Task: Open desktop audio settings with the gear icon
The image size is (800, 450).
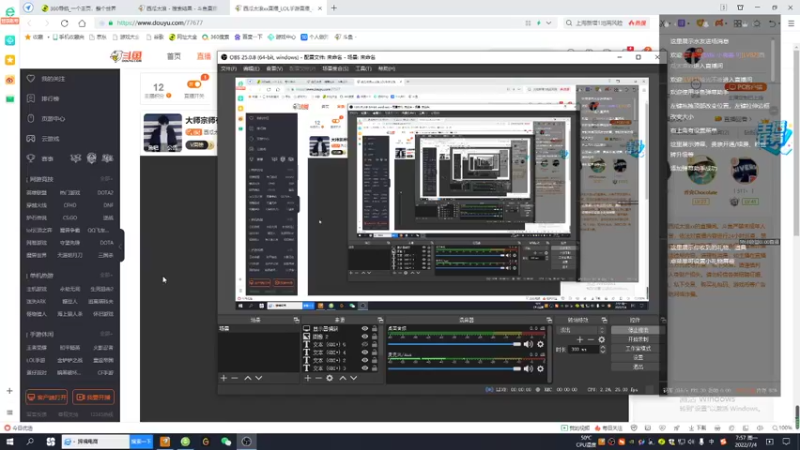Action: click(x=540, y=344)
